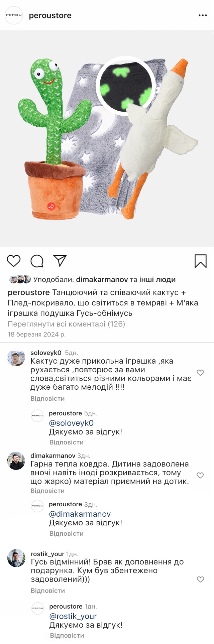The image size is (214, 644).
Task: Expand all 126 comments
Action: point(66,324)
